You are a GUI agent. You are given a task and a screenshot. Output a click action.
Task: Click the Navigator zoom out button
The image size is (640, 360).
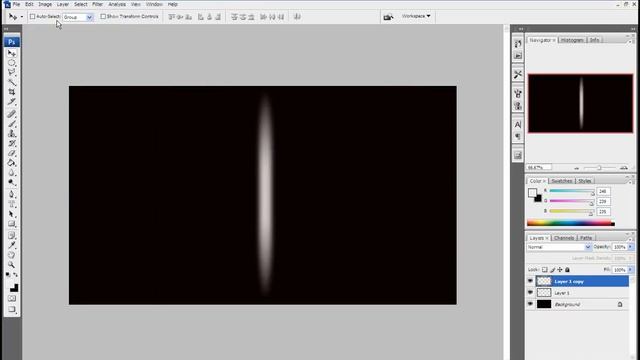577,168
